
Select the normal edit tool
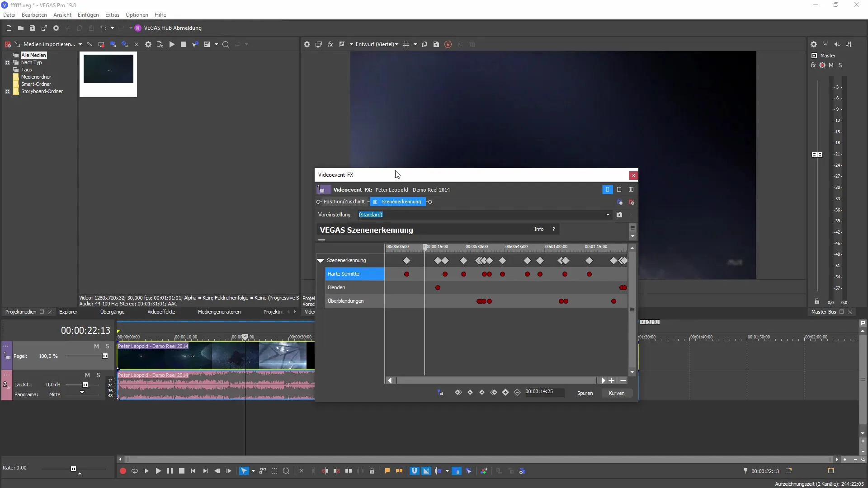244,471
